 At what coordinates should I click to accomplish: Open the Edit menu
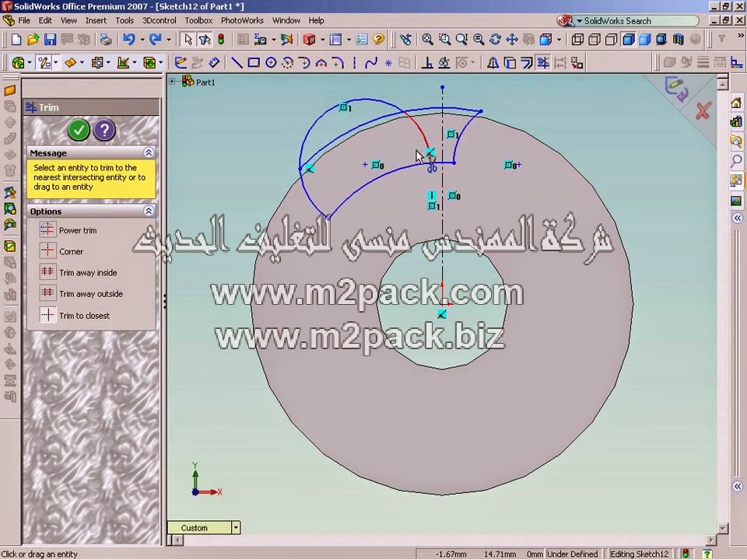click(45, 20)
